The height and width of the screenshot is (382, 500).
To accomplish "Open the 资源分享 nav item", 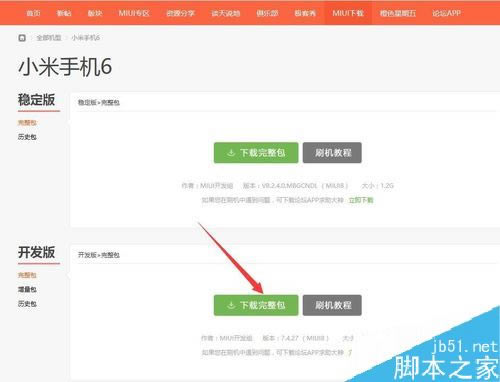I will tap(180, 13).
